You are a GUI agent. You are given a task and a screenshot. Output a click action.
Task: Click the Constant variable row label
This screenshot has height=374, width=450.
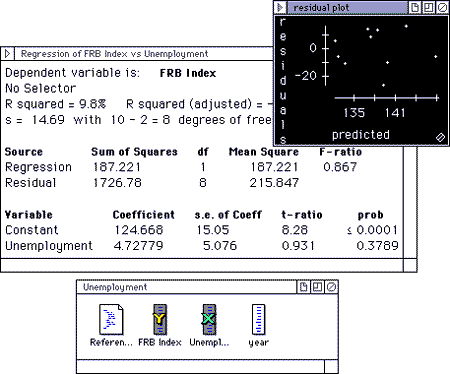coord(32,230)
